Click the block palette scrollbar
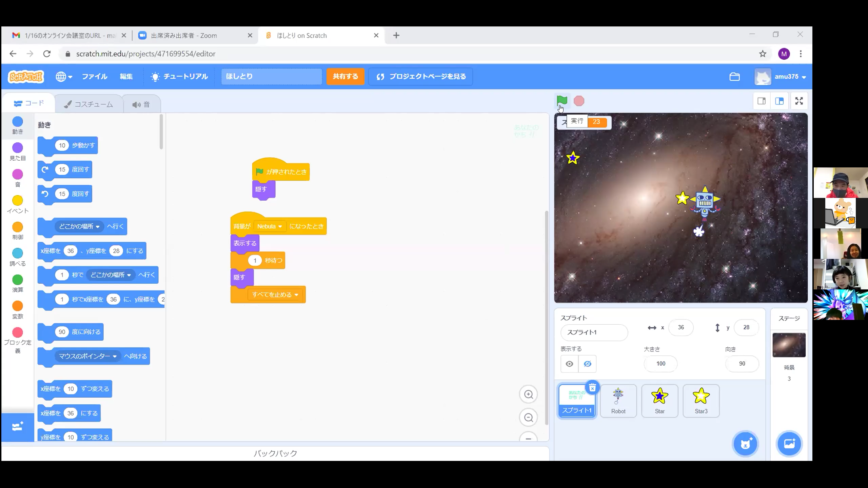The width and height of the screenshot is (868, 488). (x=161, y=131)
